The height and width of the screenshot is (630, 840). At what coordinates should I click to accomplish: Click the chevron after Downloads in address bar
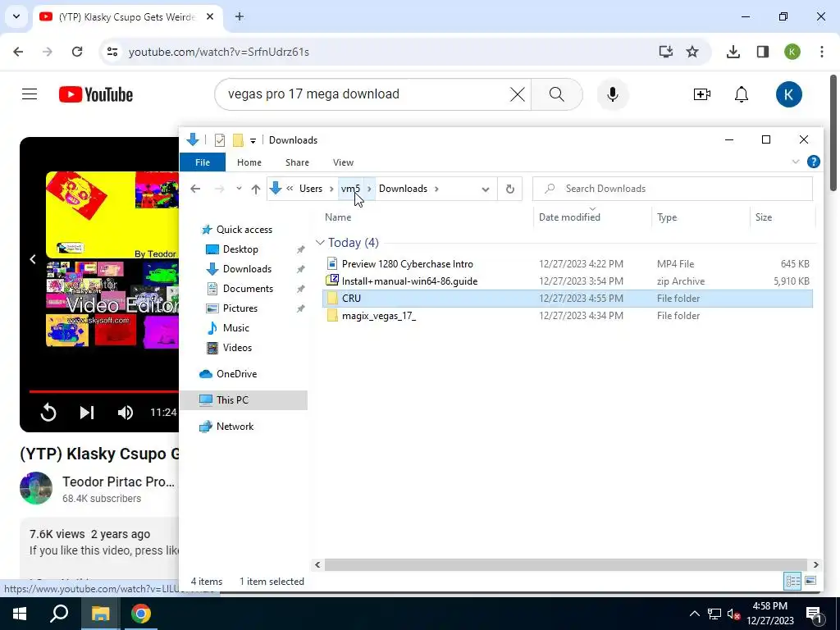[x=436, y=189]
